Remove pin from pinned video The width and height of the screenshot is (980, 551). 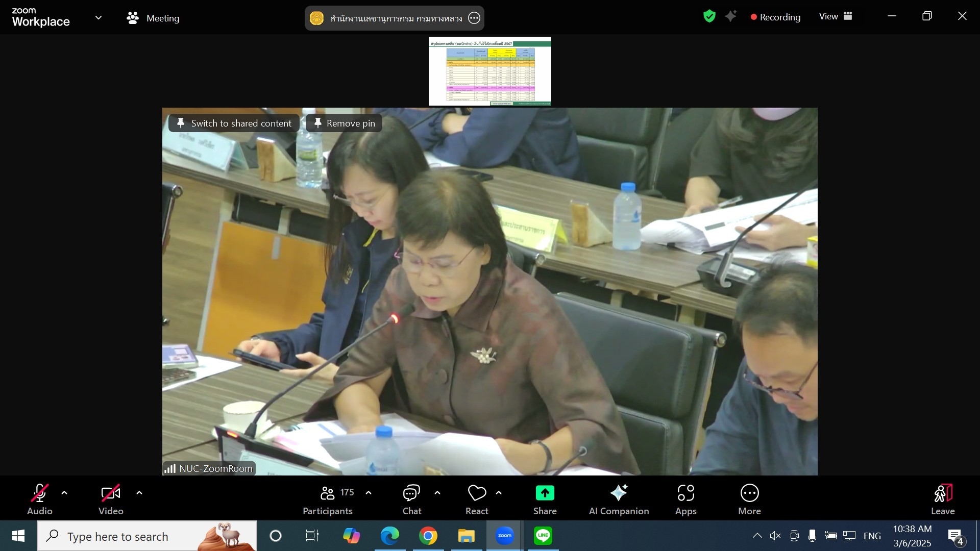coord(344,123)
